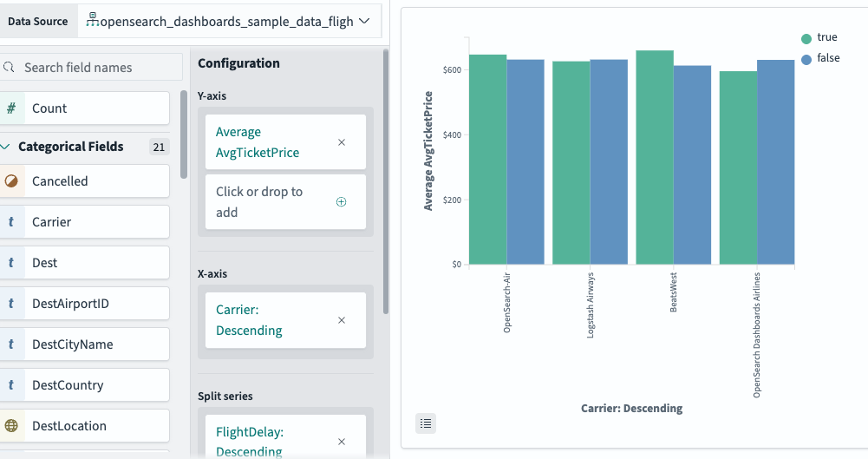Click the plus icon in Y-axis add slot

342,201
